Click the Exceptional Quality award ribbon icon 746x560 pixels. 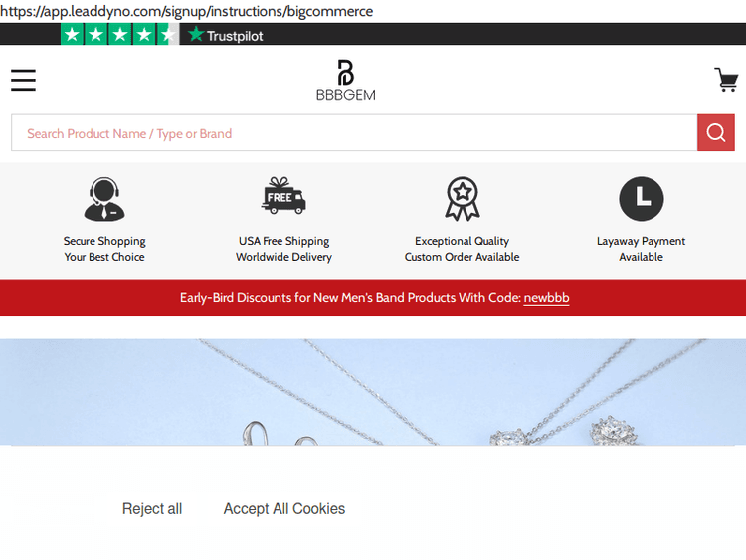tap(463, 199)
